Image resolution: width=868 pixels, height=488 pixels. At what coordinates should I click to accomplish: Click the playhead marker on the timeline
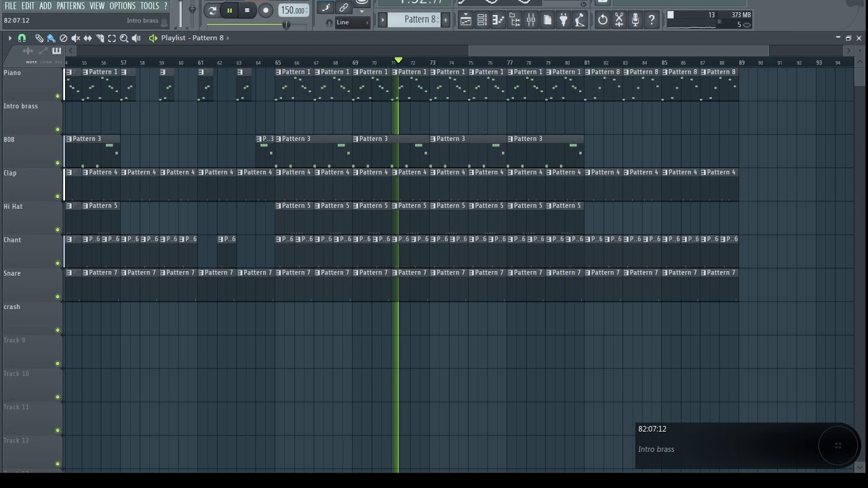(x=398, y=61)
